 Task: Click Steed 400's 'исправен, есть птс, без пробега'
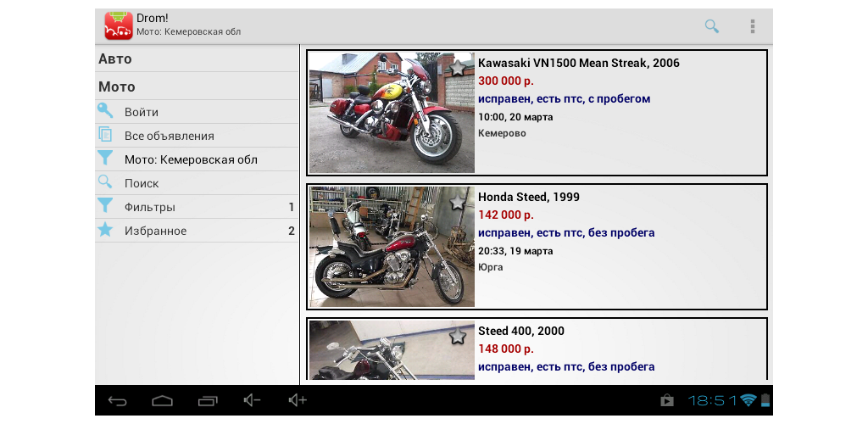click(x=566, y=367)
